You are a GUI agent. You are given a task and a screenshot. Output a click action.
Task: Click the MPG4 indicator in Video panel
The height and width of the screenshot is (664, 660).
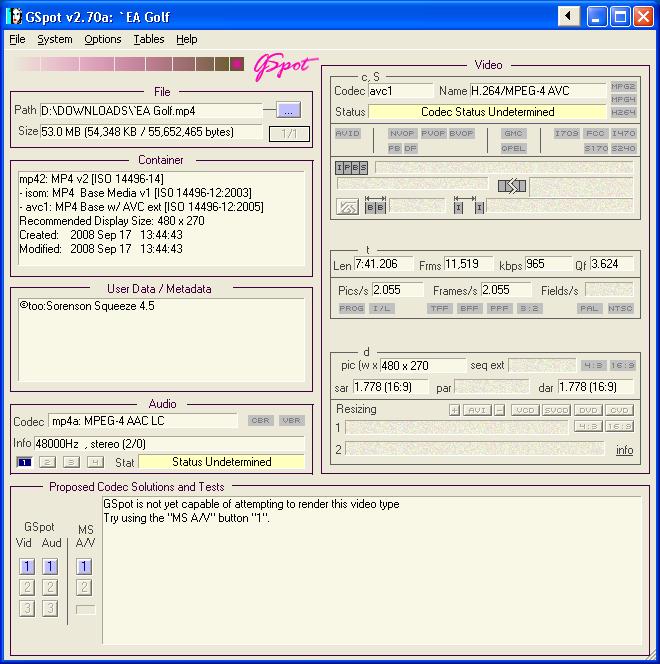click(x=623, y=99)
